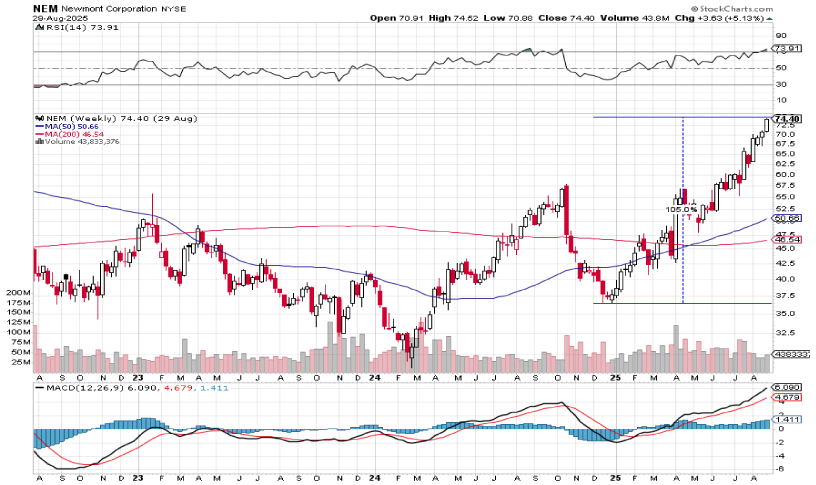This screenshot has height=485, width=816.
Task: Click the MA(200) red line swatch
Action: [39, 134]
